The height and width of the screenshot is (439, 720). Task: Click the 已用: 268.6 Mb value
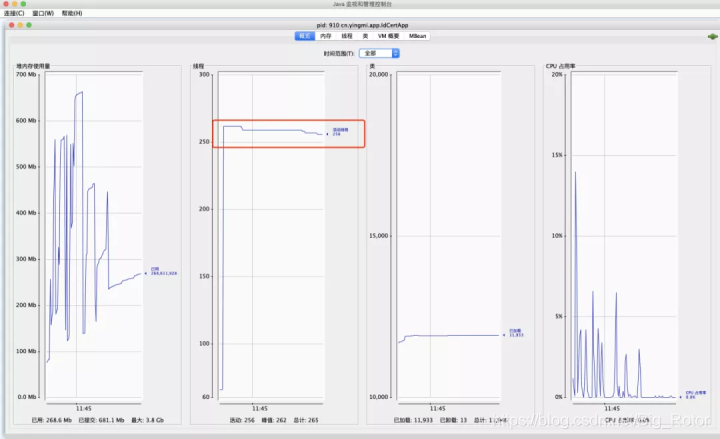click(52, 420)
